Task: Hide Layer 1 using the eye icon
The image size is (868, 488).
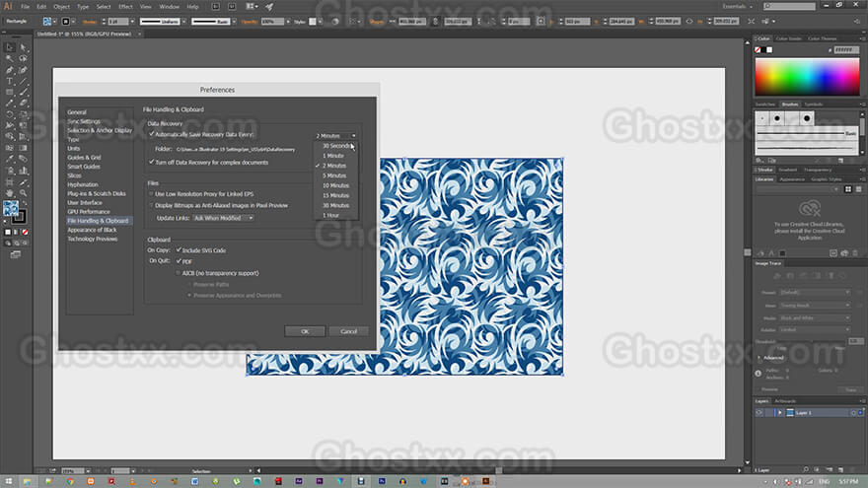Action: click(759, 413)
